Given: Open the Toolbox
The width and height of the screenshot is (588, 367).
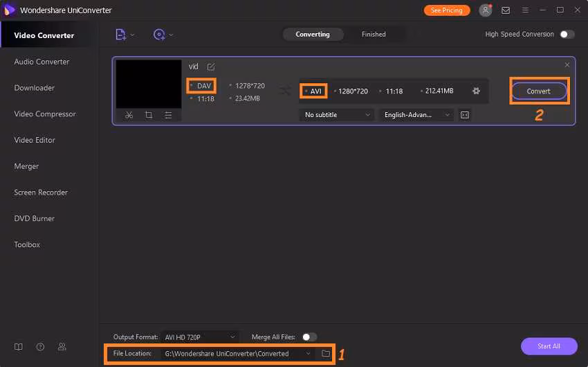Looking at the screenshot, I should click(x=27, y=244).
